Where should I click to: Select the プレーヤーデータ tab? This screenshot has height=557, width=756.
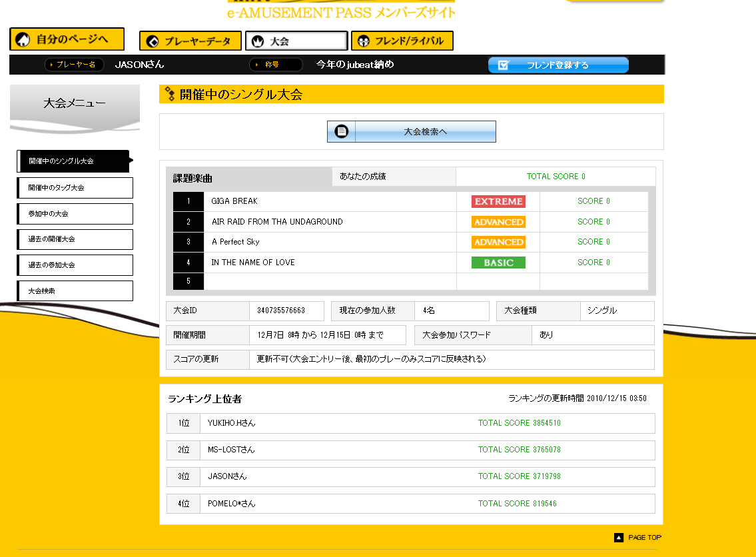(190, 41)
